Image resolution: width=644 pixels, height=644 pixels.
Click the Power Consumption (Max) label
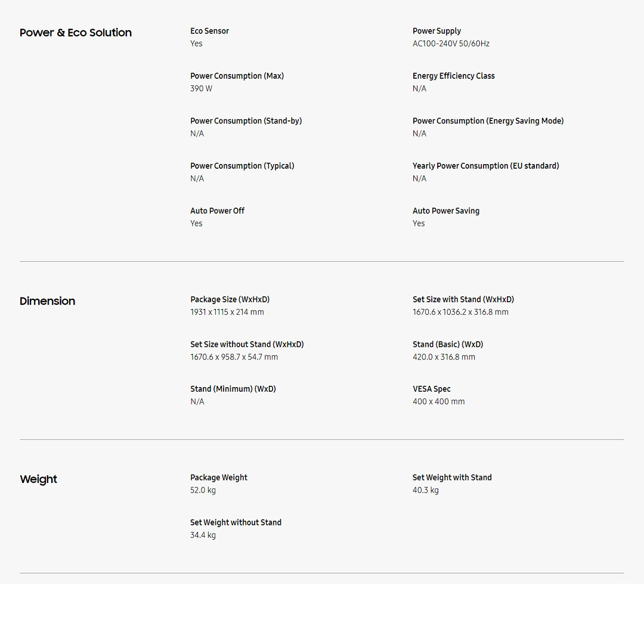click(237, 76)
